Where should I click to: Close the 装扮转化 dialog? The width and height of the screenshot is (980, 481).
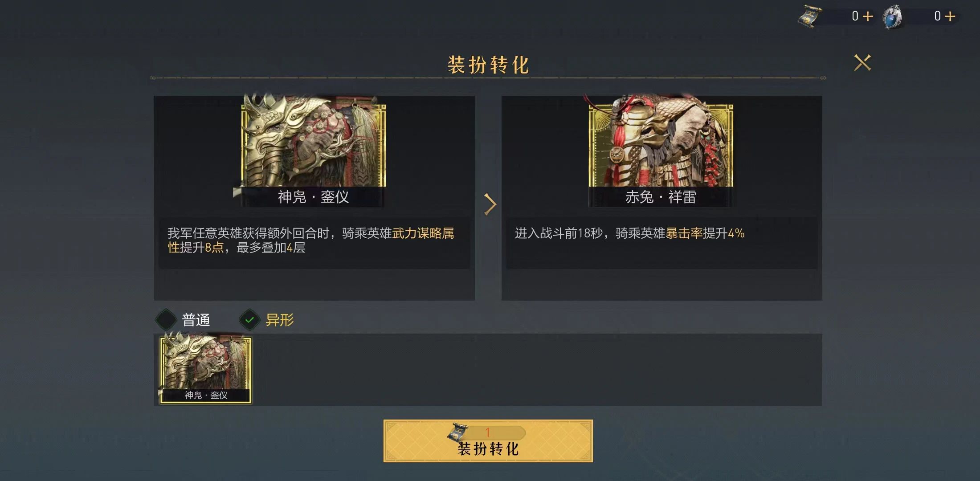[862, 63]
